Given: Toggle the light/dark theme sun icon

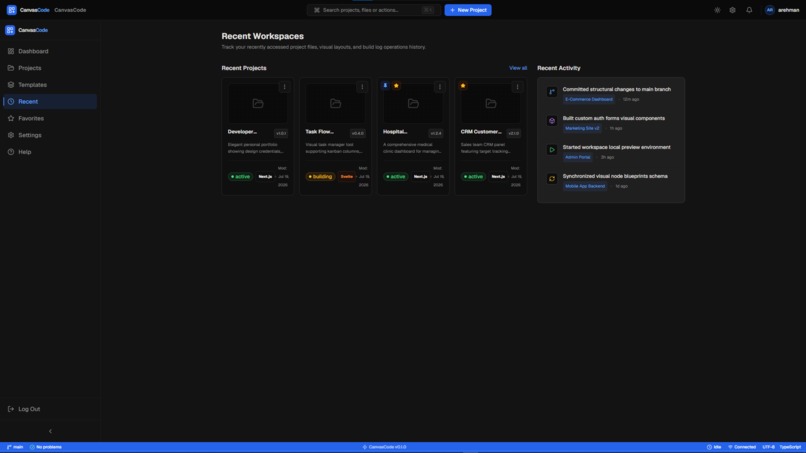Looking at the screenshot, I should click(717, 10).
